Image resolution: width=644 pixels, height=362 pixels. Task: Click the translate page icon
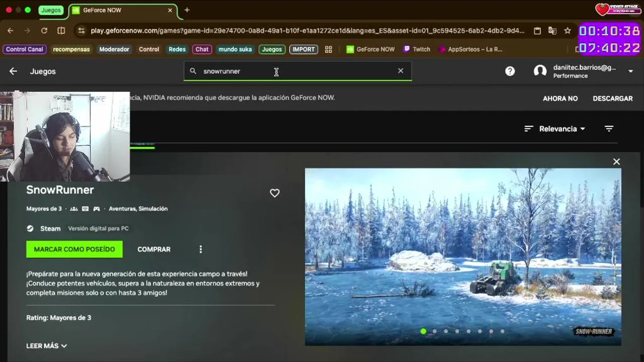point(552,31)
